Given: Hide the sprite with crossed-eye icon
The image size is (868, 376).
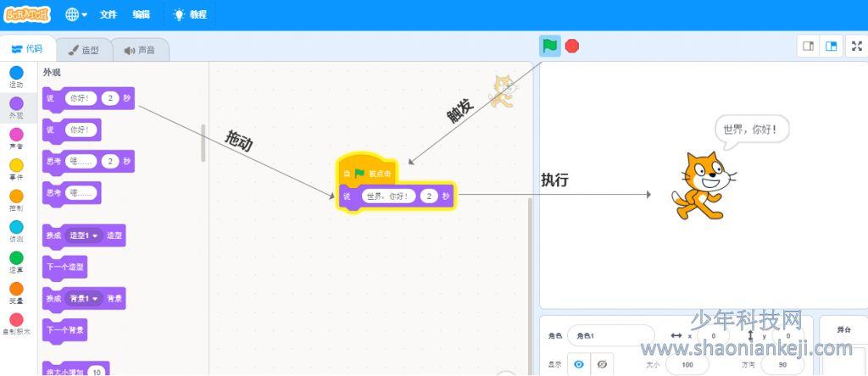Looking at the screenshot, I should click(x=603, y=364).
